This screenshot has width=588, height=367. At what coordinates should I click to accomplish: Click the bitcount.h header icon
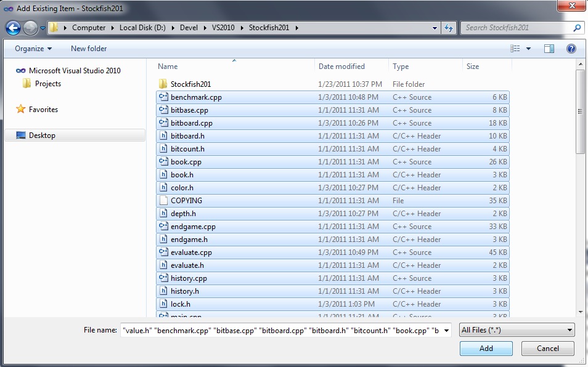163,148
